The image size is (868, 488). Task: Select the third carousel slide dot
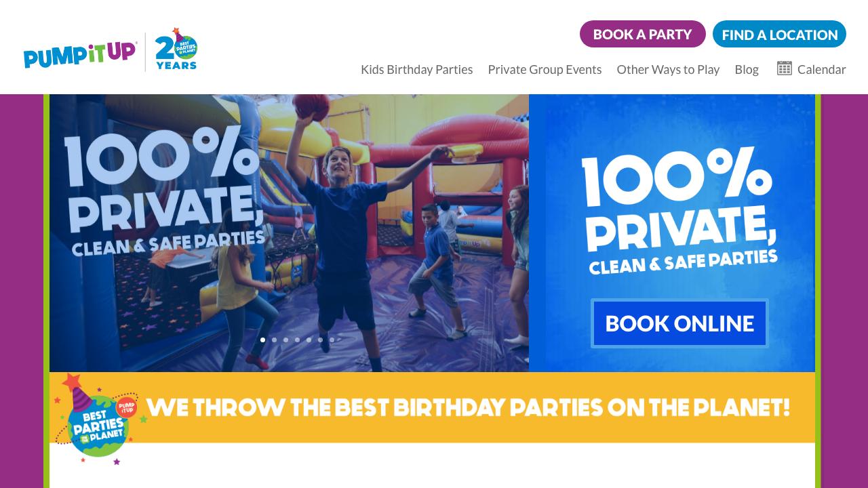pos(285,340)
